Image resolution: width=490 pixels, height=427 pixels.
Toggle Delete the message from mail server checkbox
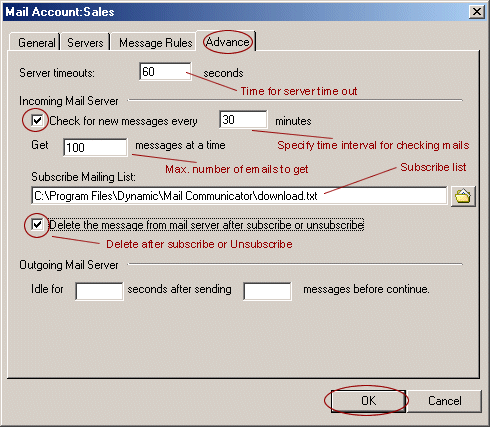pyautogui.click(x=37, y=225)
